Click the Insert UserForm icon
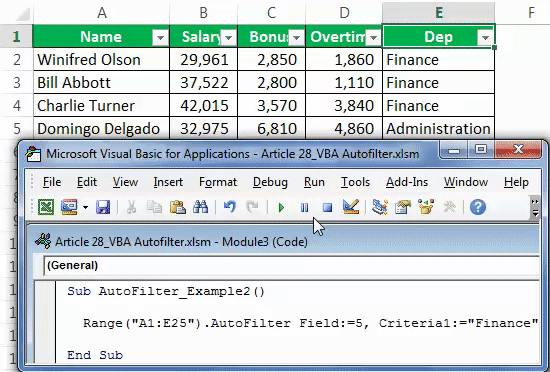This screenshot has height=372, width=550. point(69,207)
